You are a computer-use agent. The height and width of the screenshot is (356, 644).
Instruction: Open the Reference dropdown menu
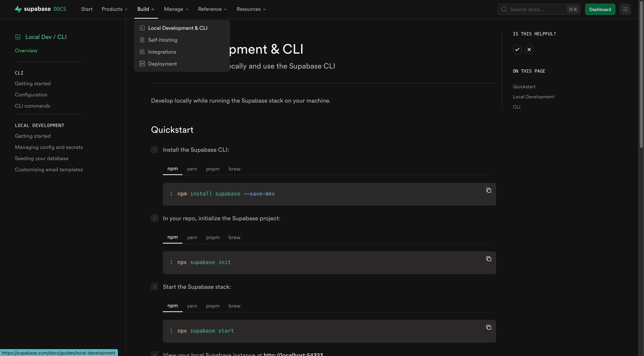click(212, 9)
